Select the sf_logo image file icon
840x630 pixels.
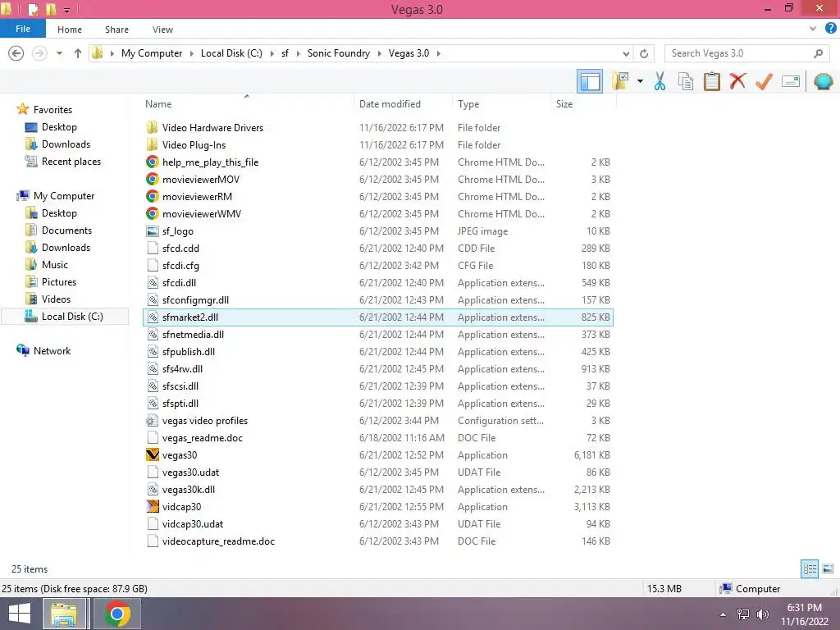[152, 231]
